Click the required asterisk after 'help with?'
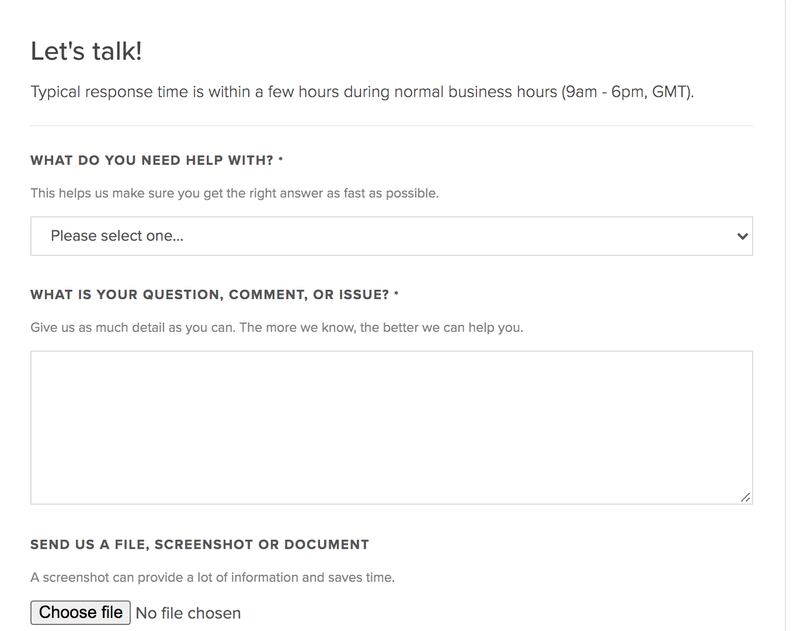This screenshot has height=631, width=800. pyautogui.click(x=281, y=159)
